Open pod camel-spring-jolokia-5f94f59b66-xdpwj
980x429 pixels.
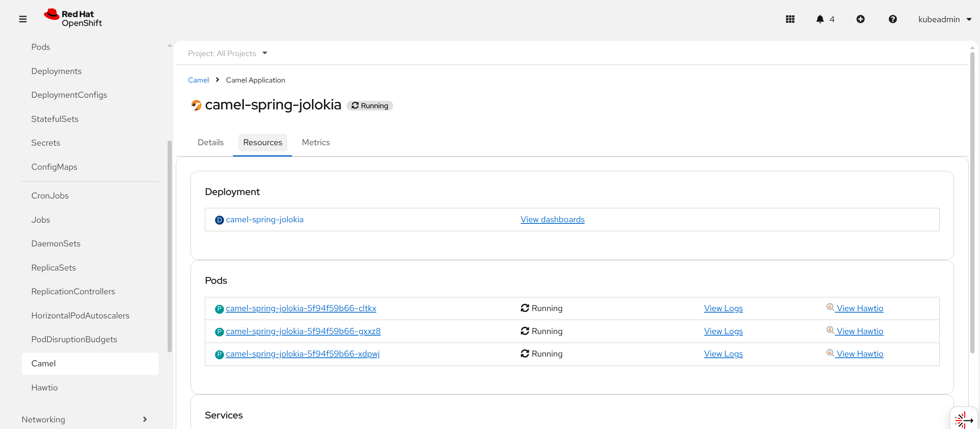[x=302, y=354]
